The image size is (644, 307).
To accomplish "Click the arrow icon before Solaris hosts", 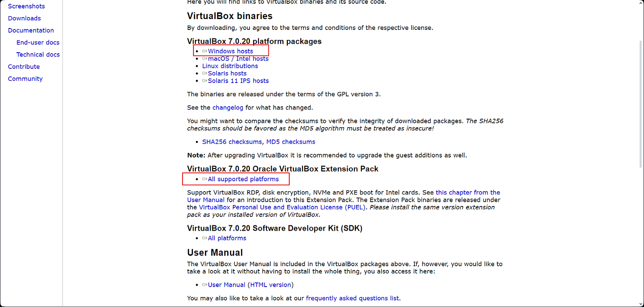I will (x=204, y=73).
